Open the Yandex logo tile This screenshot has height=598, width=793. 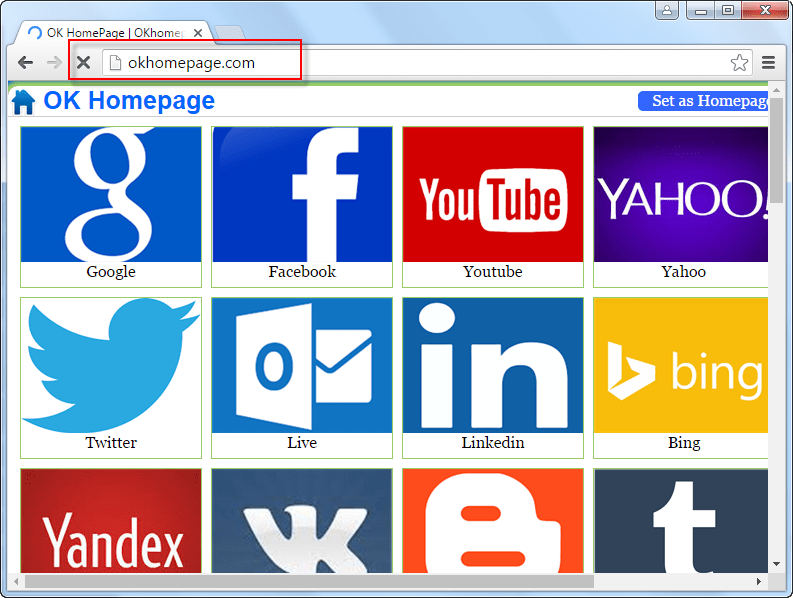[x=111, y=521]
